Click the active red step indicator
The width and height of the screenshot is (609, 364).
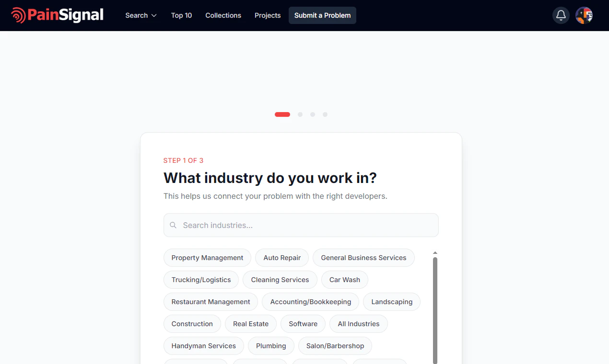click(x=282, y=114)
